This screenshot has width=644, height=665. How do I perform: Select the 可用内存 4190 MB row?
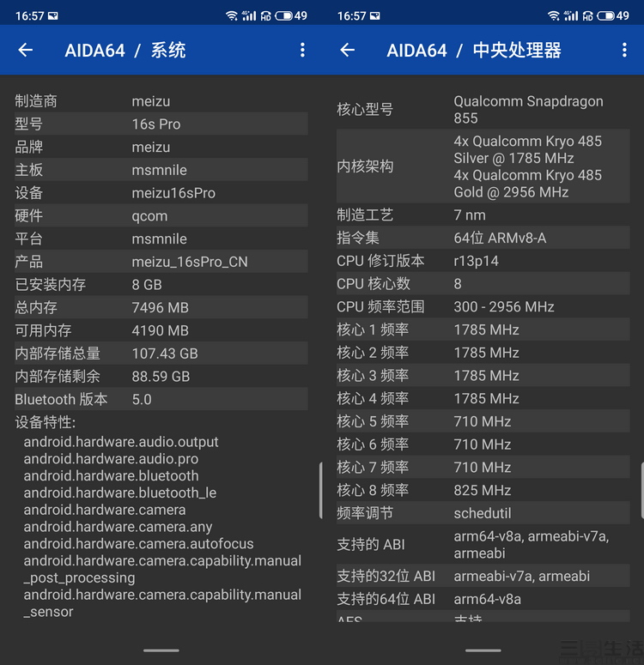click(161, 330)
